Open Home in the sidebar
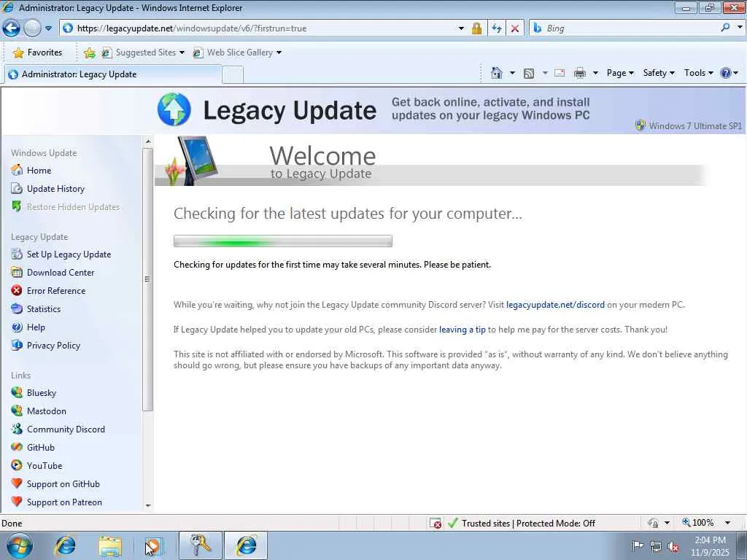 [31, 171]
